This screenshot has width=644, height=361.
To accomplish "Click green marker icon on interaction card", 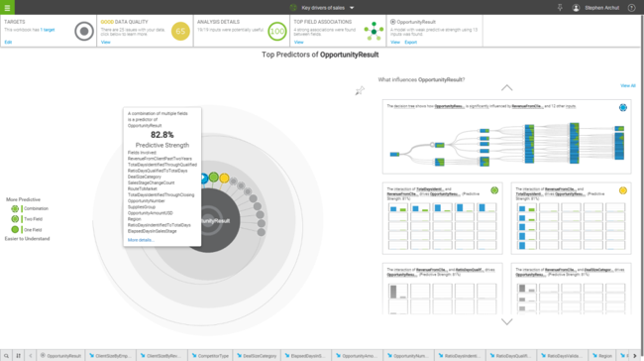I will coord(494,190).
